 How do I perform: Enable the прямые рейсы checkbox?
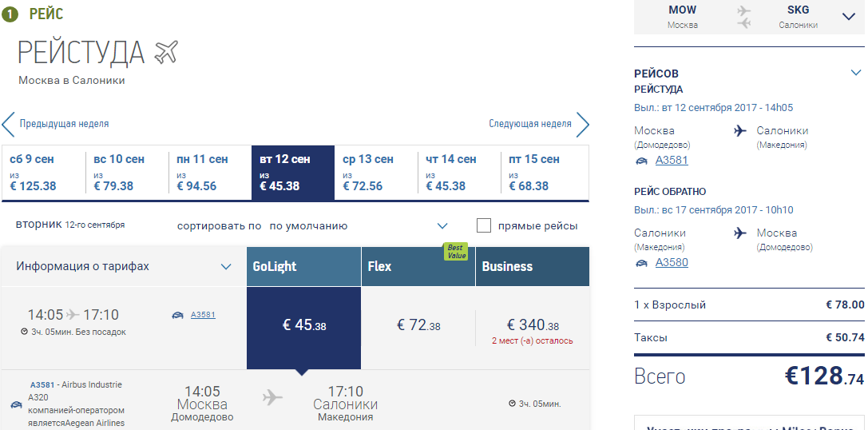pyautogui.click(x=484, y=225)
